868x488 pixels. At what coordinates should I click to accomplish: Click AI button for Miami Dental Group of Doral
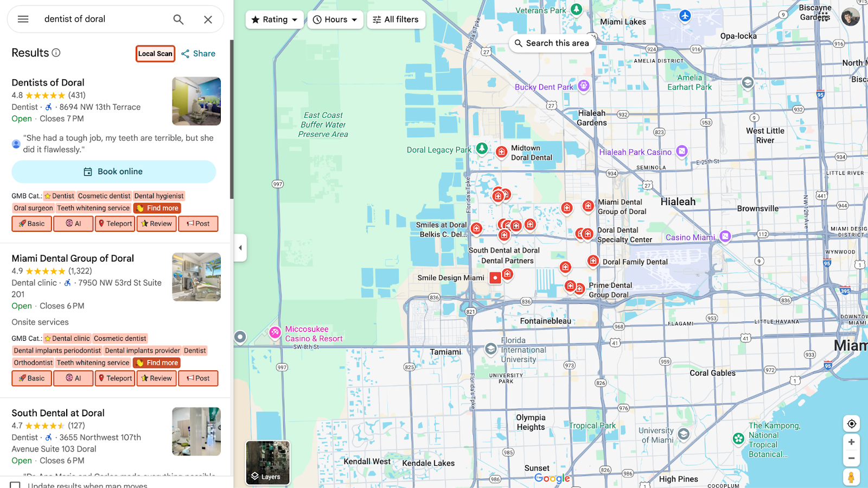73,378
